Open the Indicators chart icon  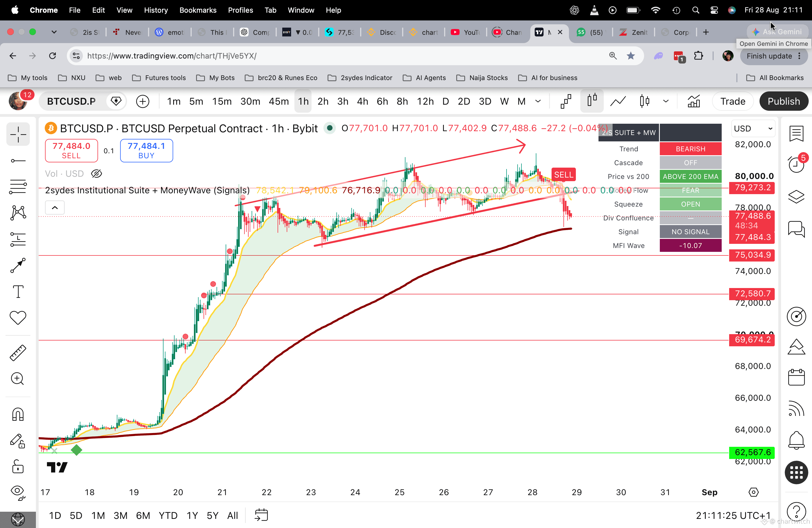click(694, 101)
